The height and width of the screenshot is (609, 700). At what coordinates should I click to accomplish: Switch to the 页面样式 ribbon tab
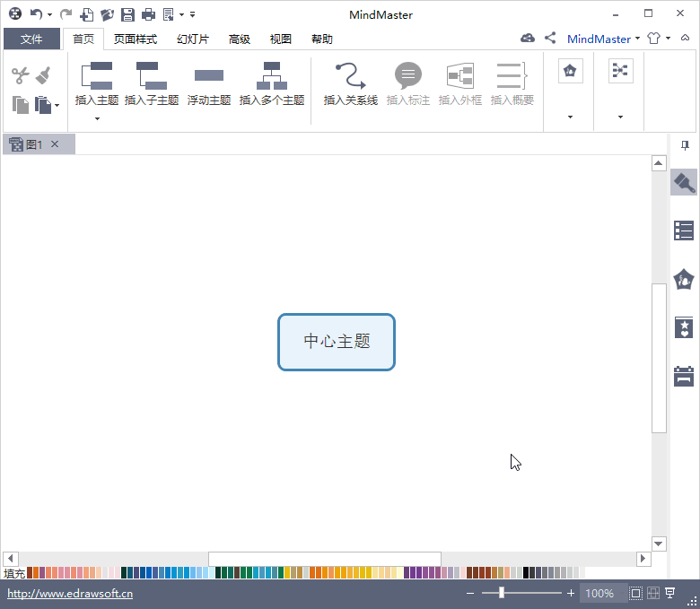click(x=136, y=39)
